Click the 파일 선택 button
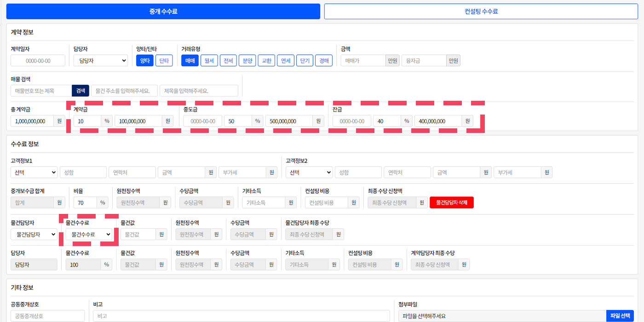 (620, 316)
